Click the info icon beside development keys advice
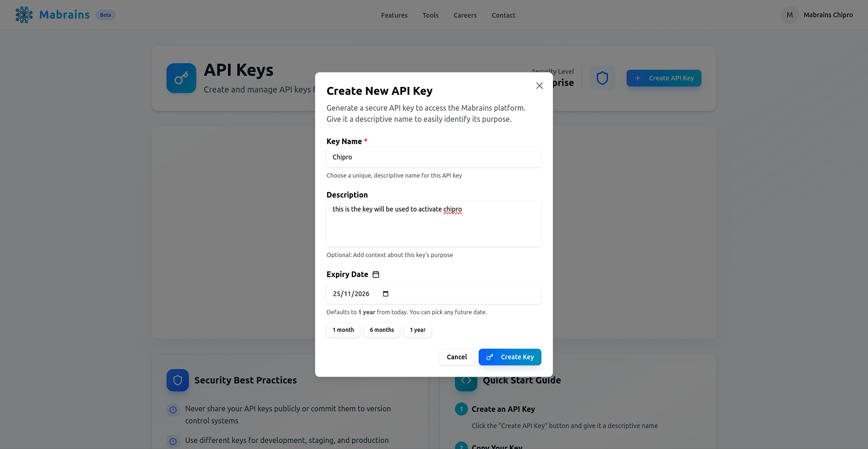This screenshot has width=868, height=449. point(173,441)
